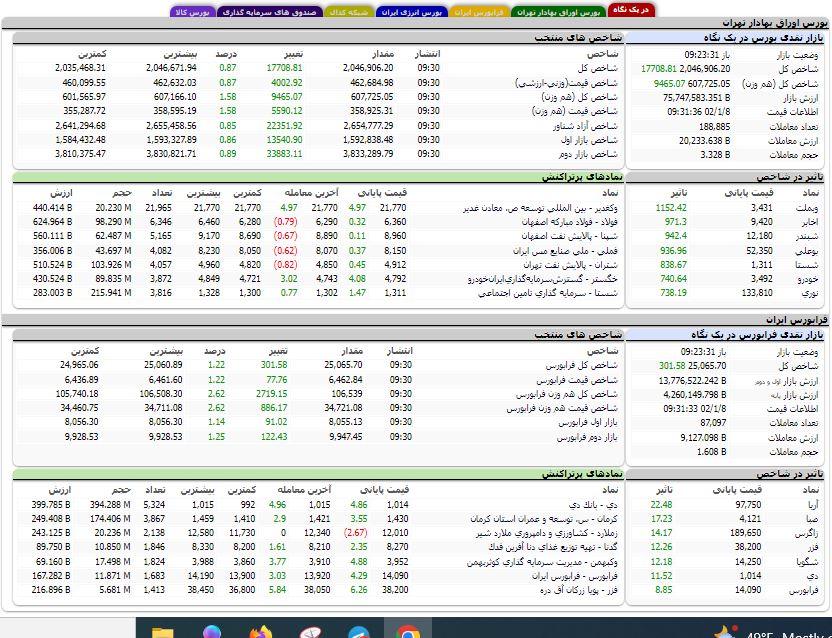
Task: Open 'کرمان - س. توسعه و عمران استان کرمان'
Action: click(544, 519)
